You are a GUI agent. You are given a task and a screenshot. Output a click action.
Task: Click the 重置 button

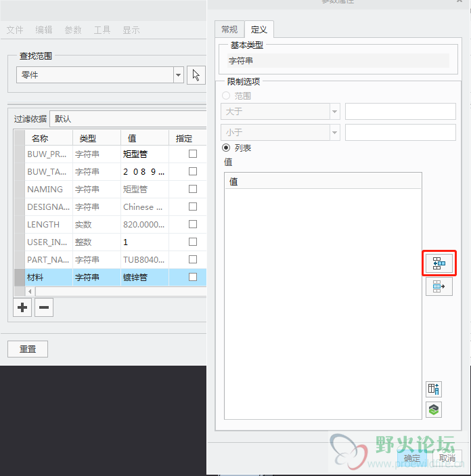28,349
